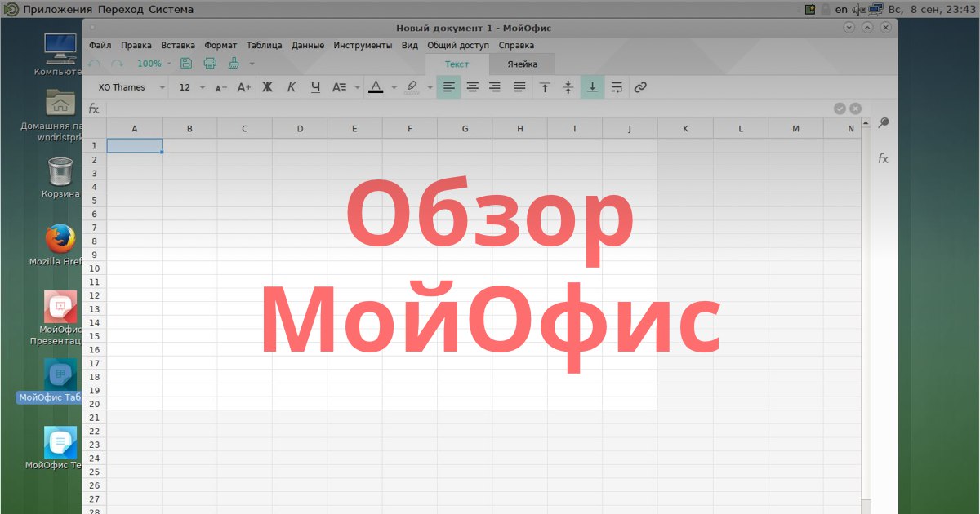Open Переход in the top panel
980x514 pixels.
pyautogui.click(x=120, y=10)
